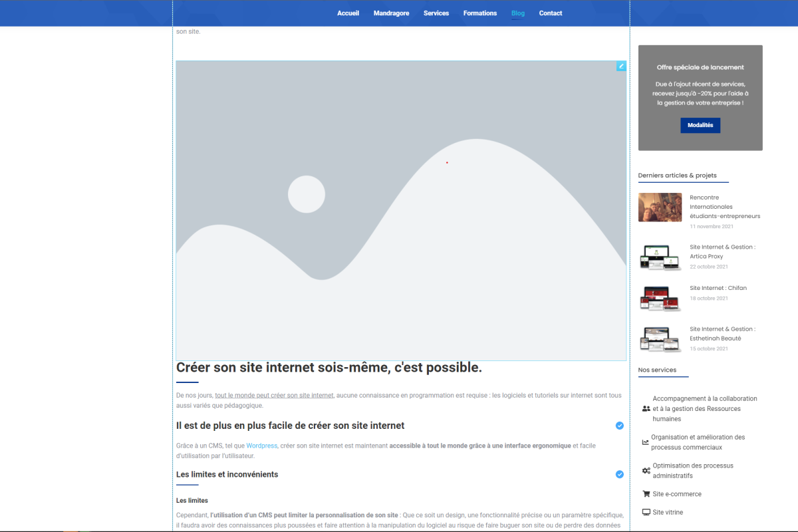Open the Blog menu item

tap(517, 13)
